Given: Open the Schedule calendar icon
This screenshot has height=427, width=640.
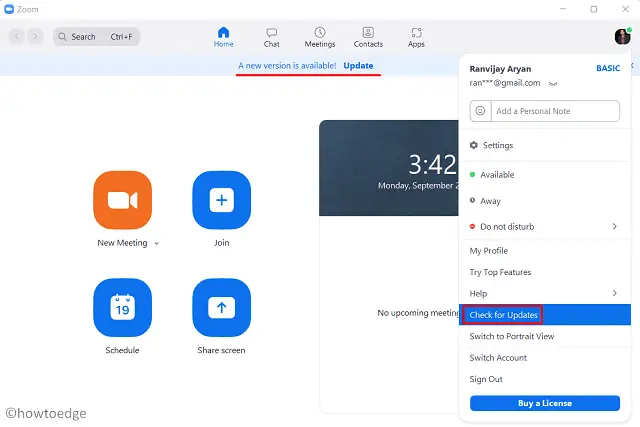Looking at the screenshot, I should click(x=122, y=308).
